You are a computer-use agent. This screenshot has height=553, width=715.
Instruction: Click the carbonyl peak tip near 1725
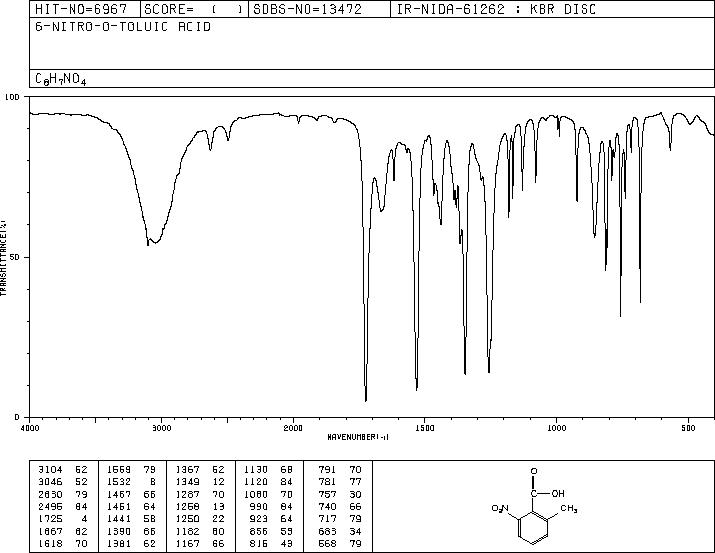click(x=366, y=400)
